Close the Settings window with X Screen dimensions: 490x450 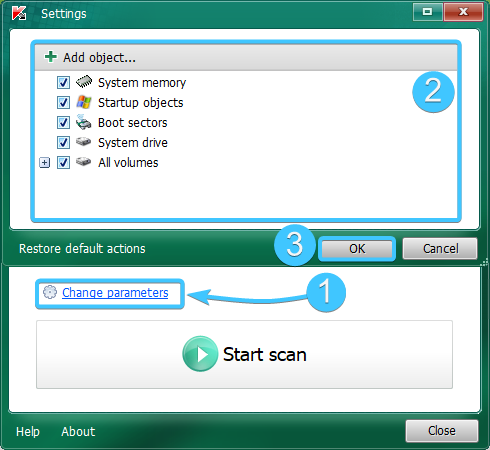pyautogui.click(x=463, y=12)
